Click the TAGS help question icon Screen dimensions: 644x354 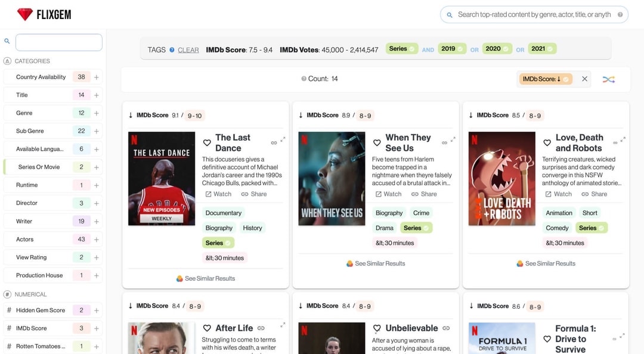tap(172, 49)
